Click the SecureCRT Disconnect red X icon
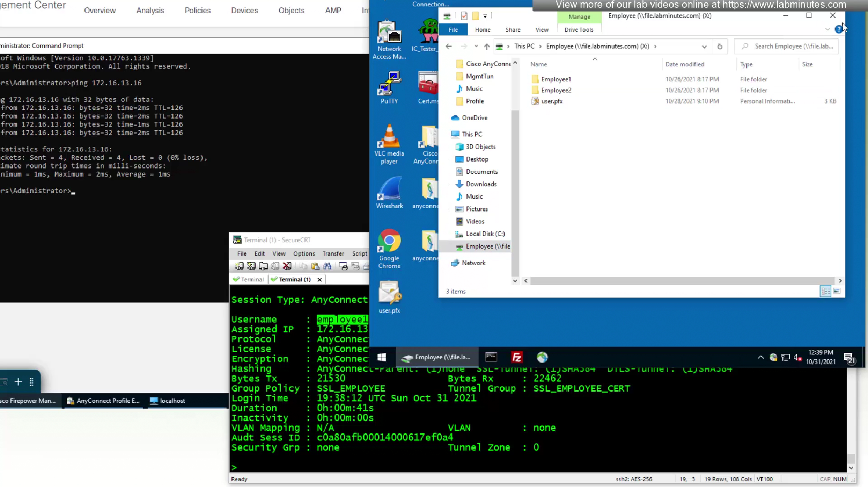Image resolution: width=868 pixels, height=487 pixels. point(287,266)
